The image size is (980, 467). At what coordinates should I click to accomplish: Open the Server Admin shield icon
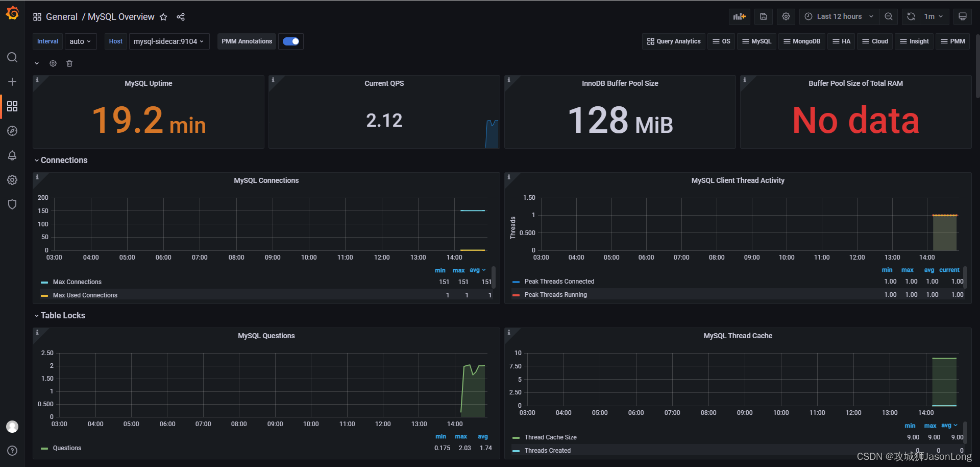coord(12,204)
